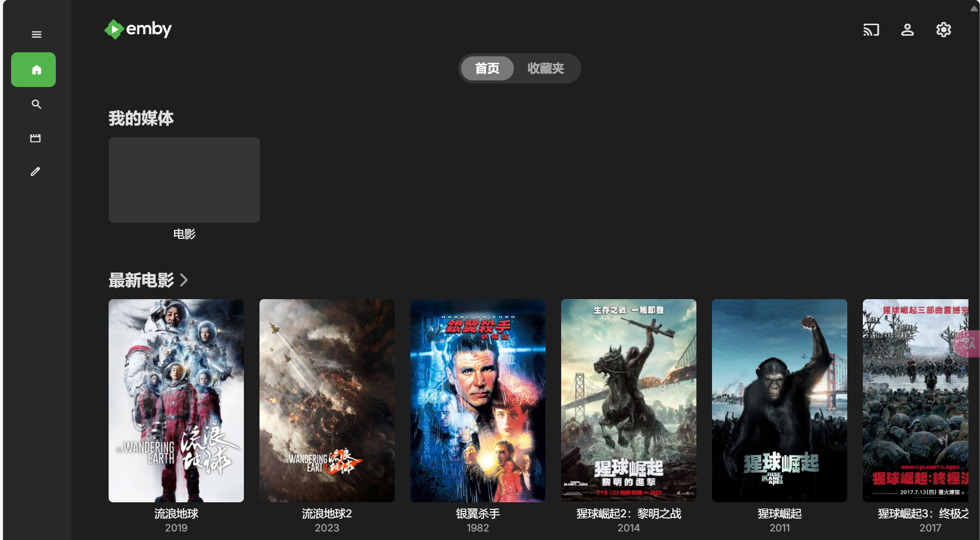The width and height of the screenshot is (980, 540).
Task: Click the year 2014 text
Action: click(x=629, y=528)
